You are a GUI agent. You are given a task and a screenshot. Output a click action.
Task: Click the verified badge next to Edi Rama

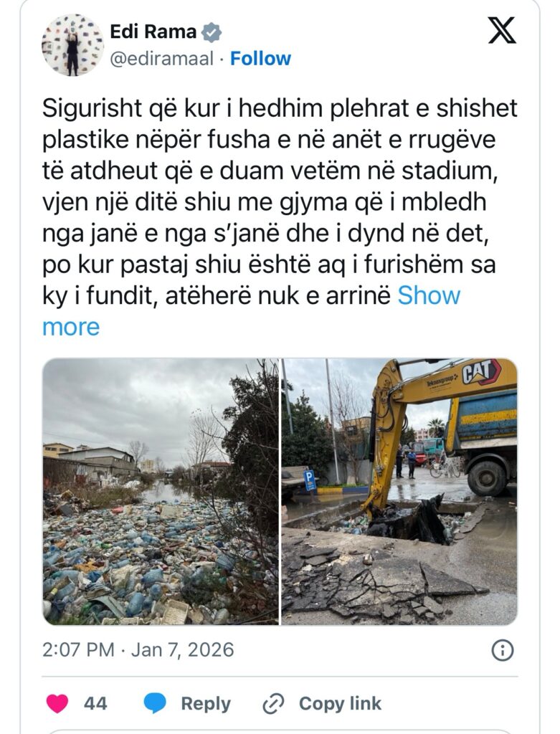tap(212, 32)
